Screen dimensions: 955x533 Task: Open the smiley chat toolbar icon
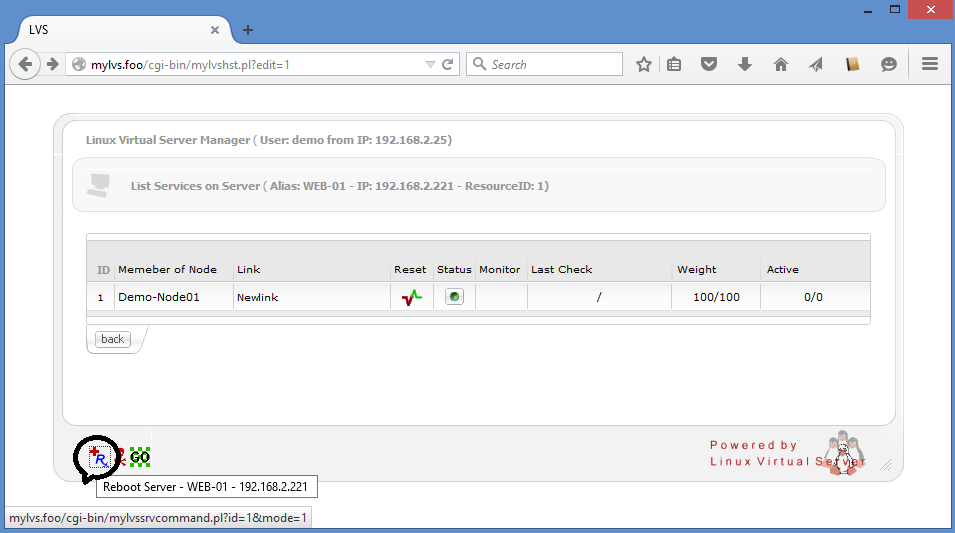pyautogui.click(x=888, y=64)
